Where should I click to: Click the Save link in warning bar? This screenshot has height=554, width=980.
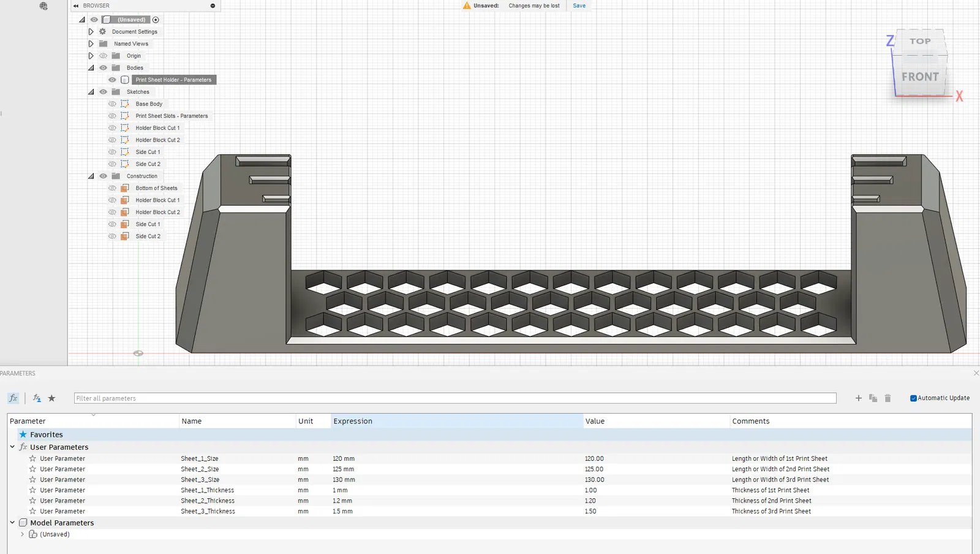point(579,6)
